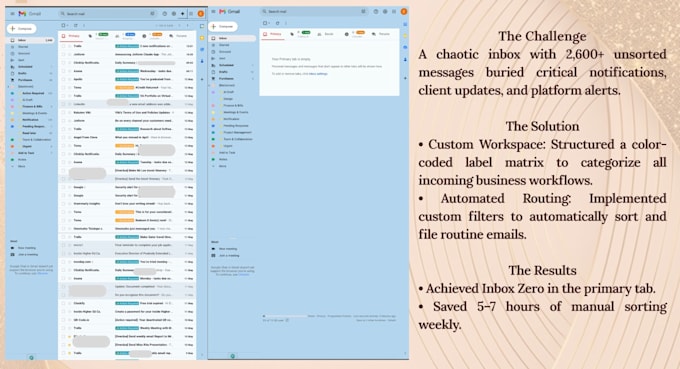Click inbox settings link in empty Primary tab
The image size is (680, 369).
(318, 74)
